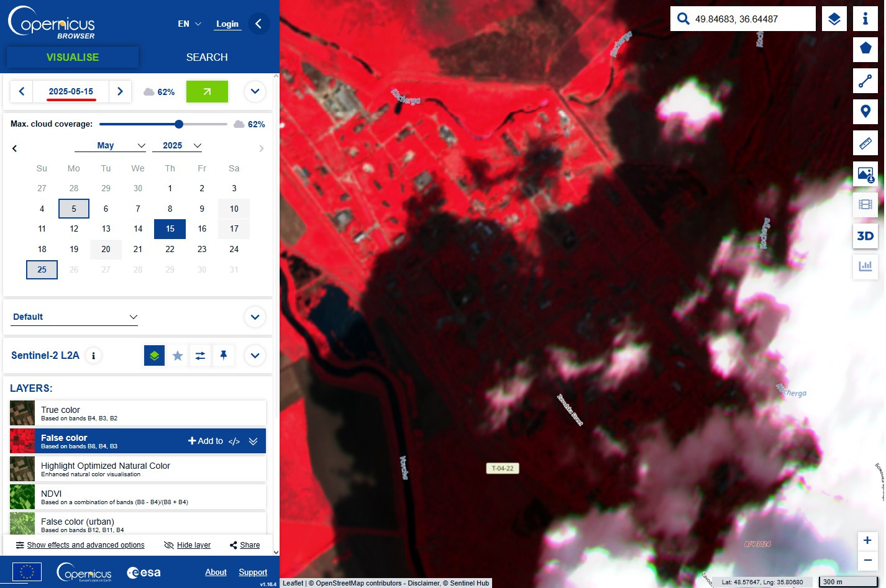
Task: Collapse the side panel with the left chevron
Action: click(258, 24)
